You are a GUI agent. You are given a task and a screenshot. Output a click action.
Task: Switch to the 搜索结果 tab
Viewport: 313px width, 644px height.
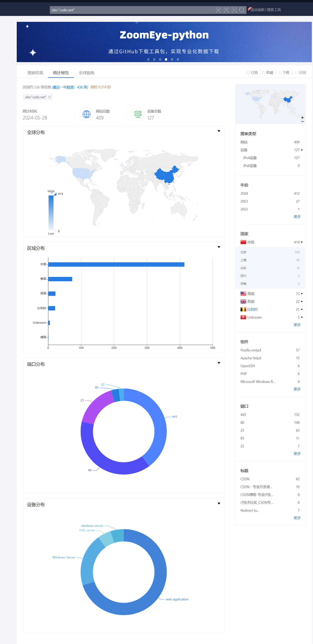pyautogui.click(x=35, y=73)
